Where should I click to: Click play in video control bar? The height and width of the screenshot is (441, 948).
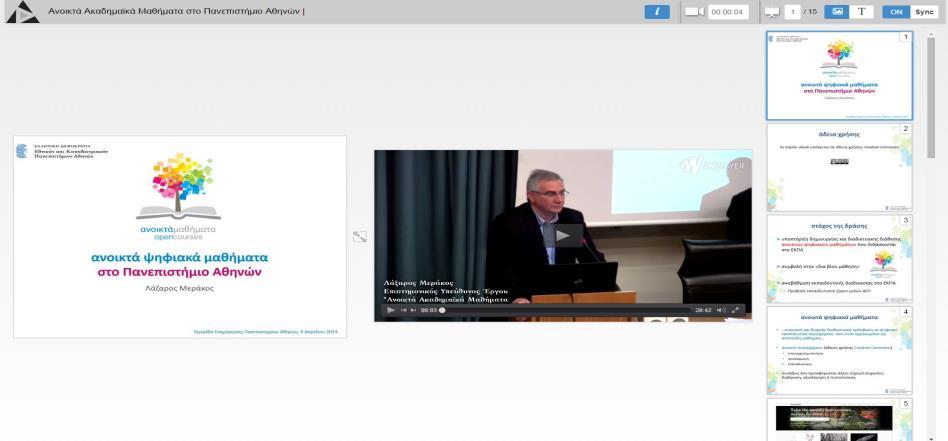coord(391,310)
